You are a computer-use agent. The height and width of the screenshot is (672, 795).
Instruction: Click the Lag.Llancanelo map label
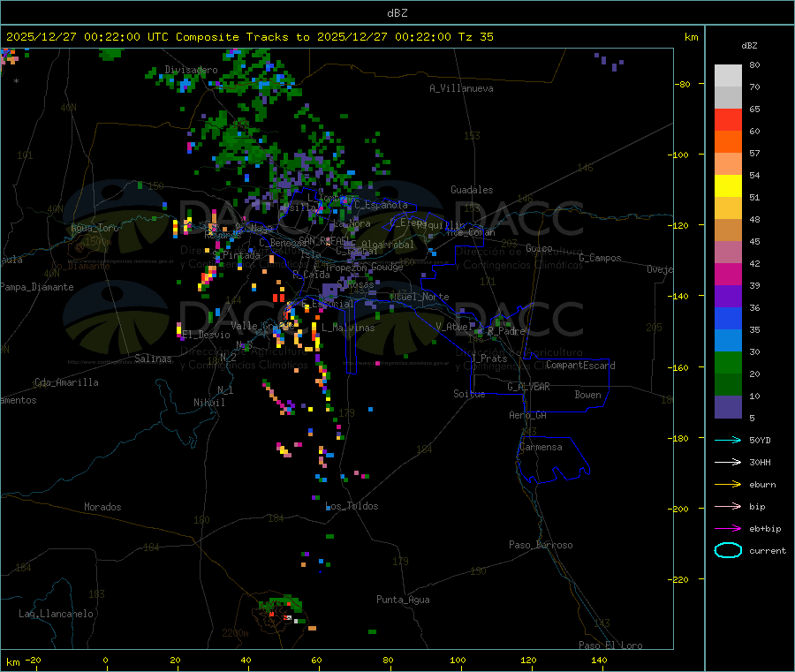pyautogui.click(x=56, y=614)
